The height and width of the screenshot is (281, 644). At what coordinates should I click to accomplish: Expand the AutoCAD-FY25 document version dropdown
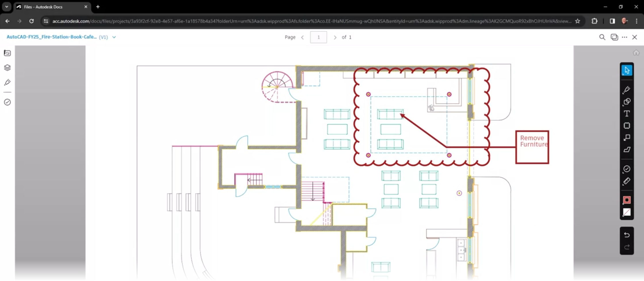[114, 37]
